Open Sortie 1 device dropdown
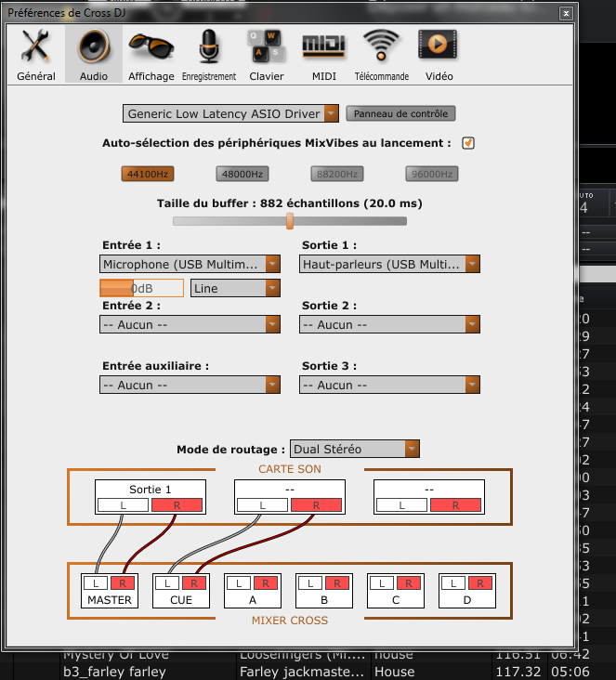Screen dimensions: 616x680 point(389,264)
